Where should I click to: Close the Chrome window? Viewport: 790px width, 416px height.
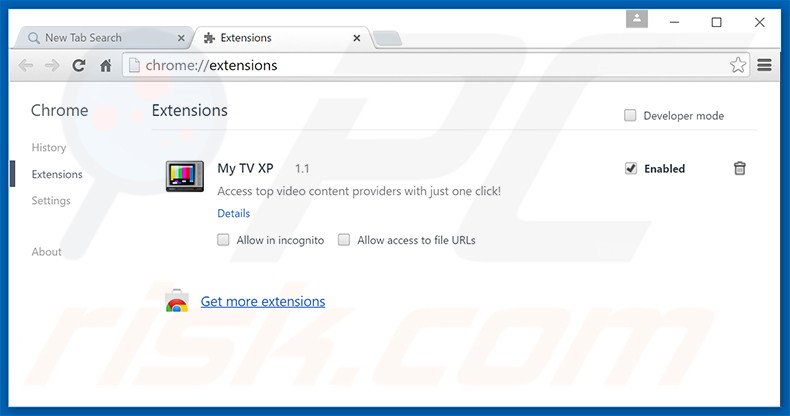760,22
